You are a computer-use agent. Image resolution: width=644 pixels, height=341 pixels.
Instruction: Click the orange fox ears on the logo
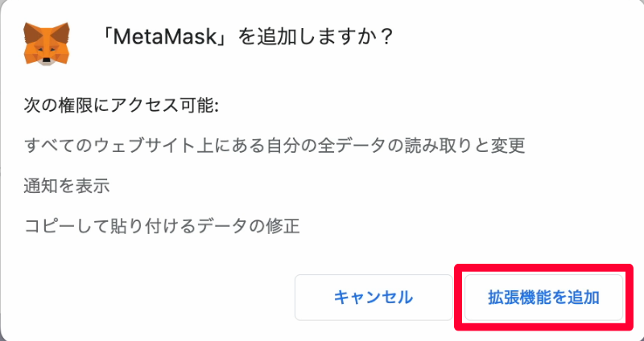tap(47, 31)
